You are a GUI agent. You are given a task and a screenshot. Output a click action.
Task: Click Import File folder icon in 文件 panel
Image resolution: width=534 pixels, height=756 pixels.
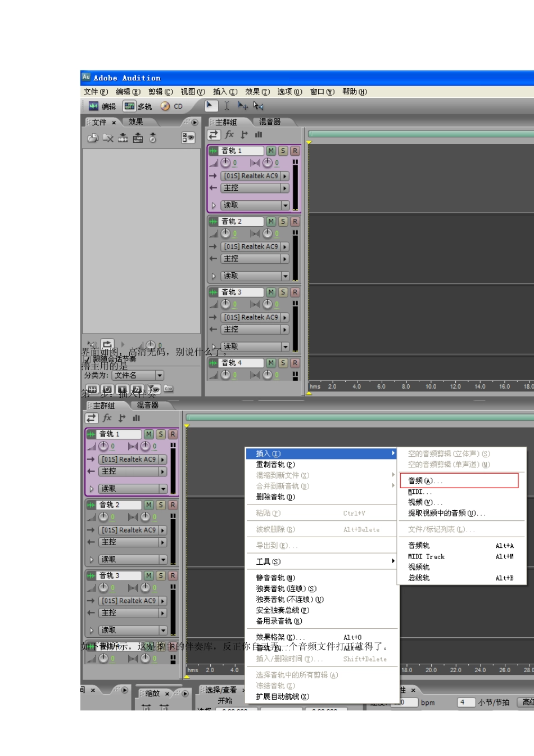pos(93,138)
